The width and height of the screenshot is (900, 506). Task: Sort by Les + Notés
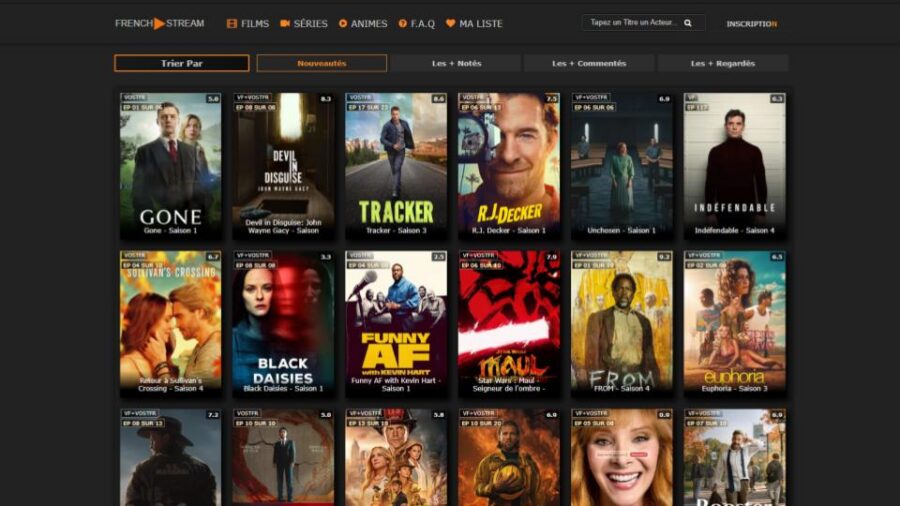(x=456, y=63)
